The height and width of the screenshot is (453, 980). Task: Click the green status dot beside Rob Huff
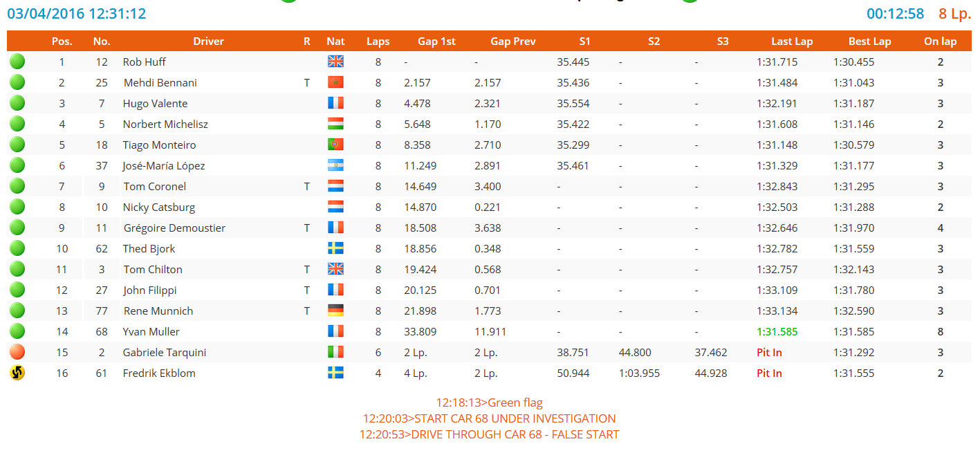tap(17, 62)
